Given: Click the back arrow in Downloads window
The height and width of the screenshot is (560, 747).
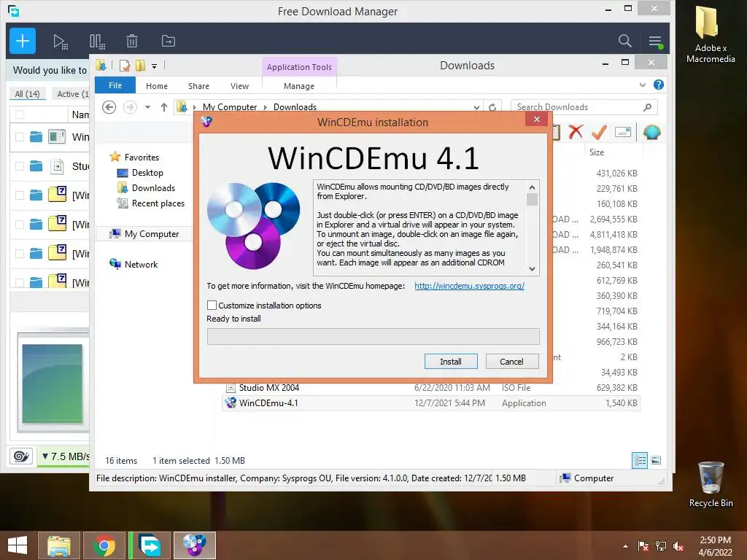Looking at the screenshot, I should (x=109, y=107).
